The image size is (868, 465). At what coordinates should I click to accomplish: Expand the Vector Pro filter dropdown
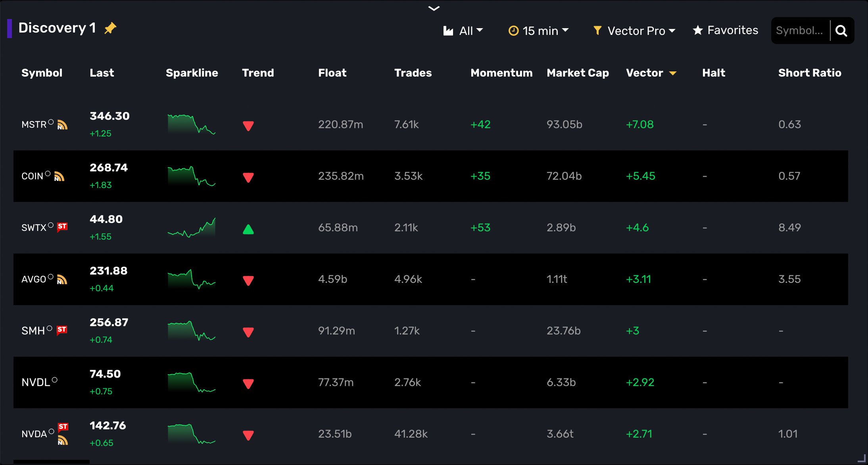click(634, 31)
